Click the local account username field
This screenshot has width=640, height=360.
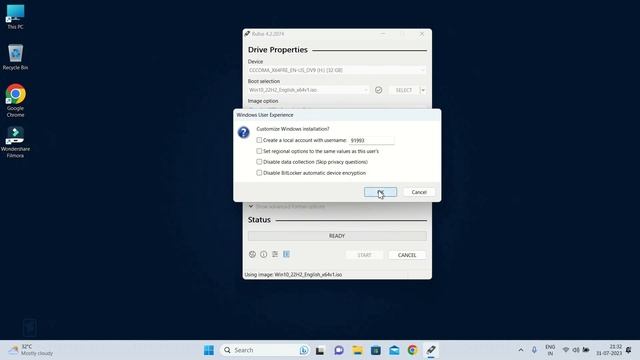[x=371, y=140]
